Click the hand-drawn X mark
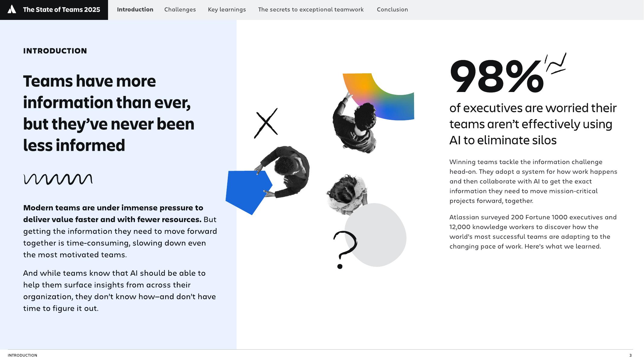644x362 pixels. pyautogui.click(x=266, y=123)
